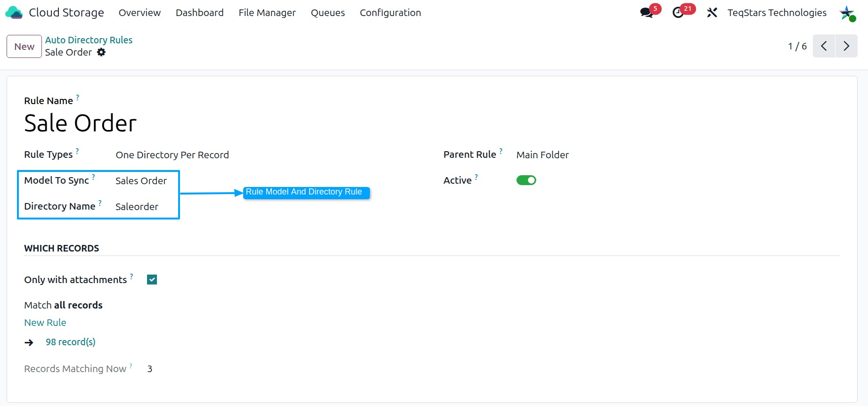Click the WHICH RECORDS section heading
The image size is (868, 406).
(x=62, y=248)
